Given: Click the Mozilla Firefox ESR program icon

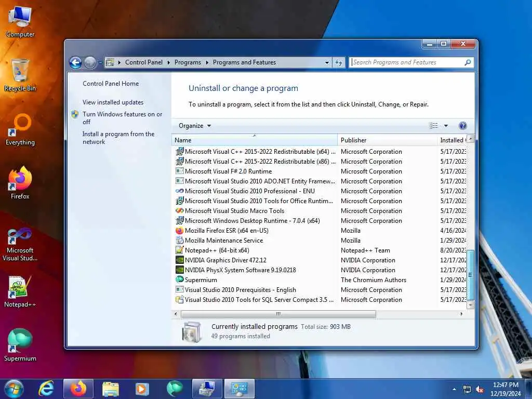Looking at the screenshot, I should tap(179, 231).
